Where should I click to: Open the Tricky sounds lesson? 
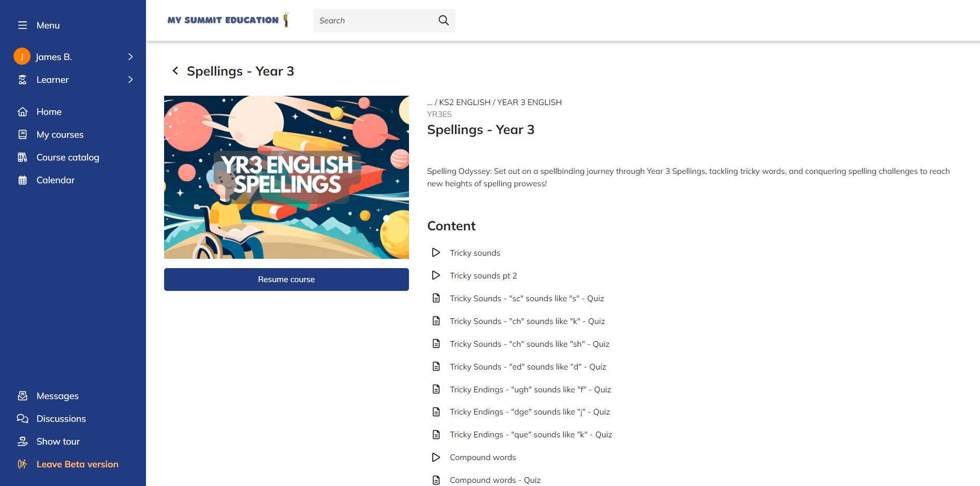475,253
